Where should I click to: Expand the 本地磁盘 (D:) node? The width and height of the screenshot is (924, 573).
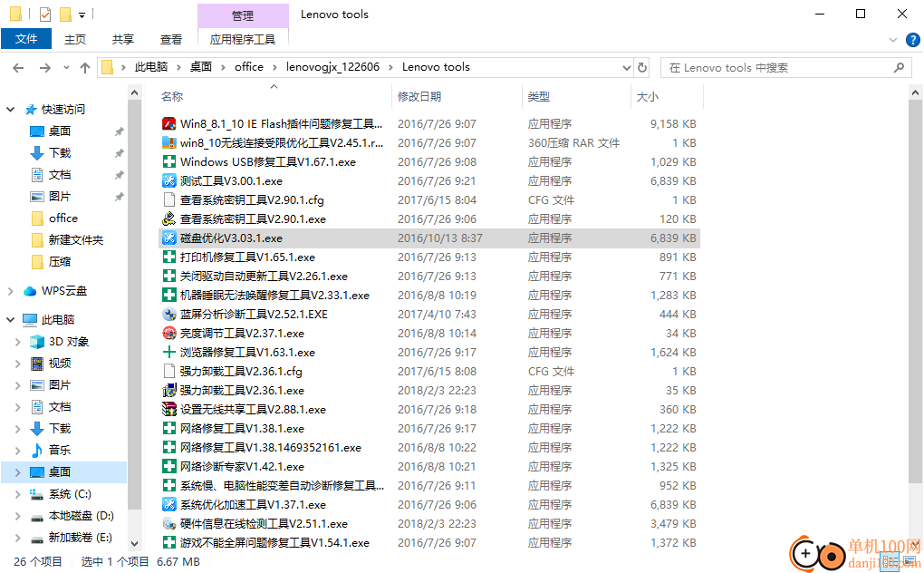pos(18,516)
